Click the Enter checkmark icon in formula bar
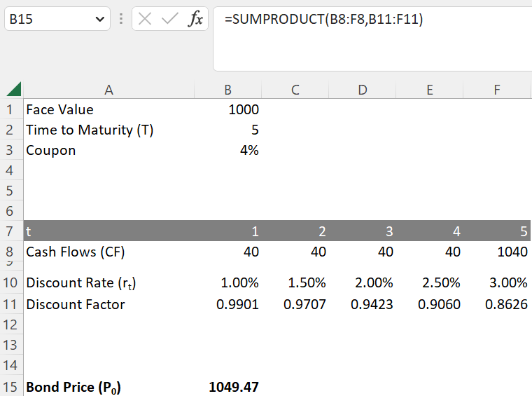532x396 pixels. [169, 20]
